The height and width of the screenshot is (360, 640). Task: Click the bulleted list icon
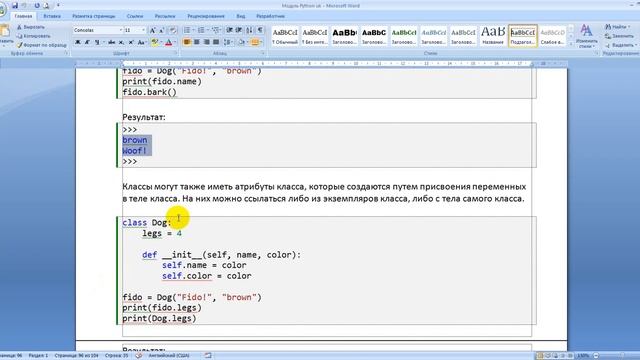point(187,30)
